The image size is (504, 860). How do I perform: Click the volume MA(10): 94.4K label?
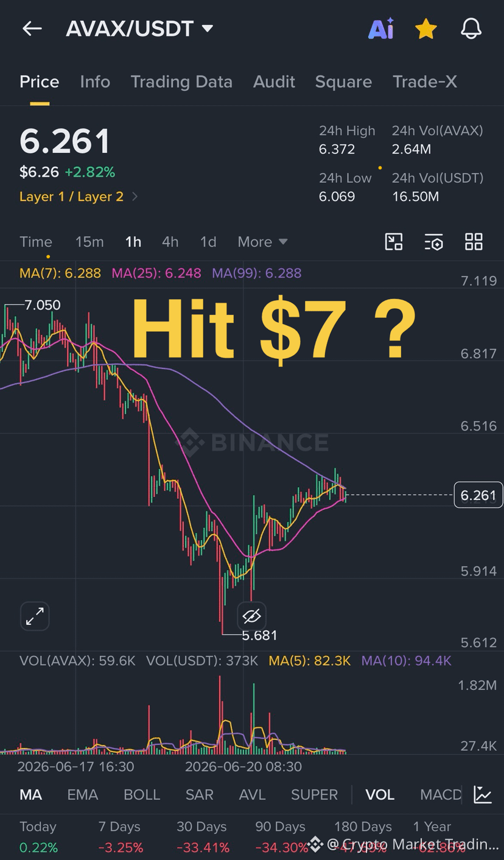pos(407,661)
